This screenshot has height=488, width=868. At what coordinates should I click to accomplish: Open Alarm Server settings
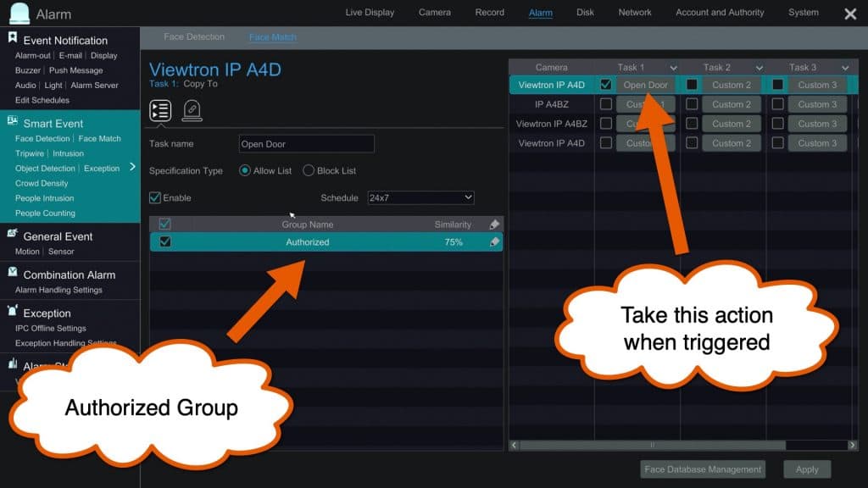click(x=94, y=86)
